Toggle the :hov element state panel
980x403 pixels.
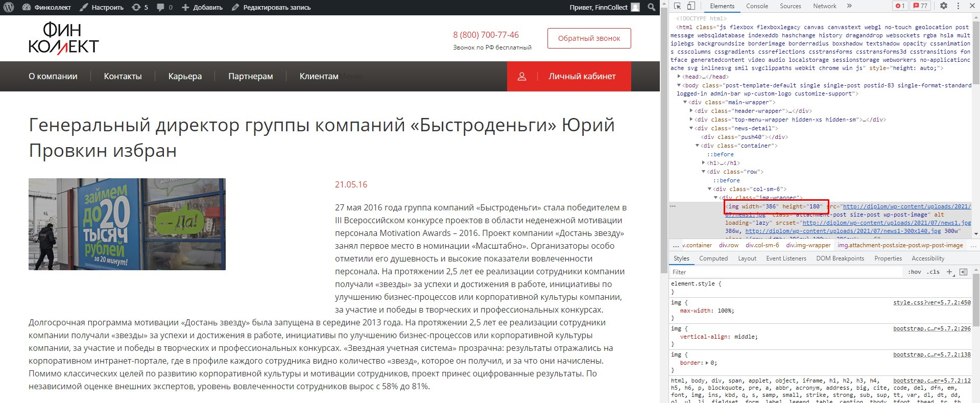914,272
